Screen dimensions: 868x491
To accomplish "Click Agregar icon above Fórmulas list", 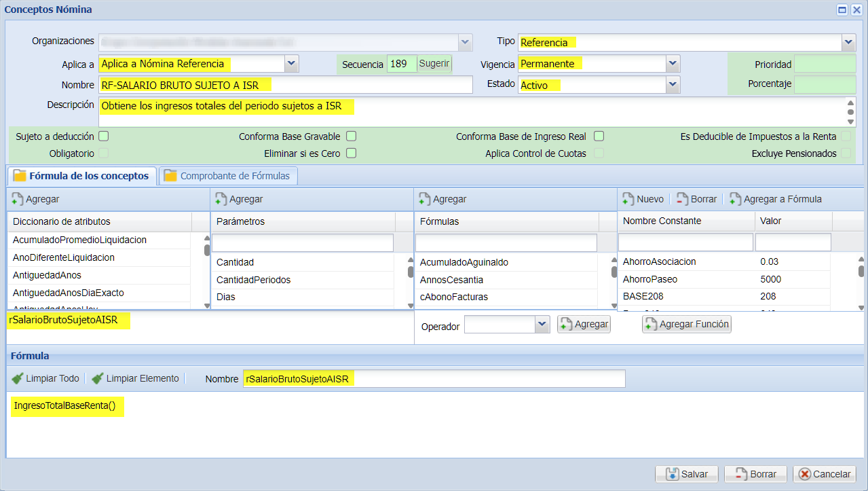I will [x=425, y=199].
